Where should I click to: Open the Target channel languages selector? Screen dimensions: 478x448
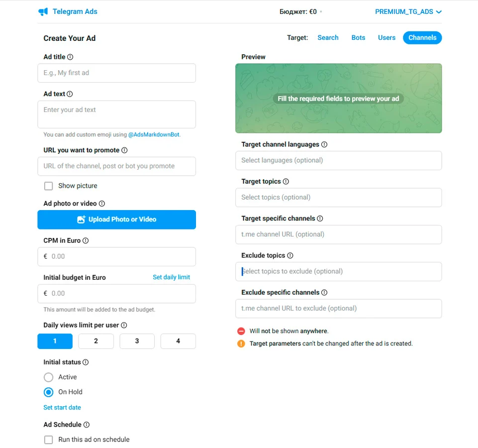[338, 160]
